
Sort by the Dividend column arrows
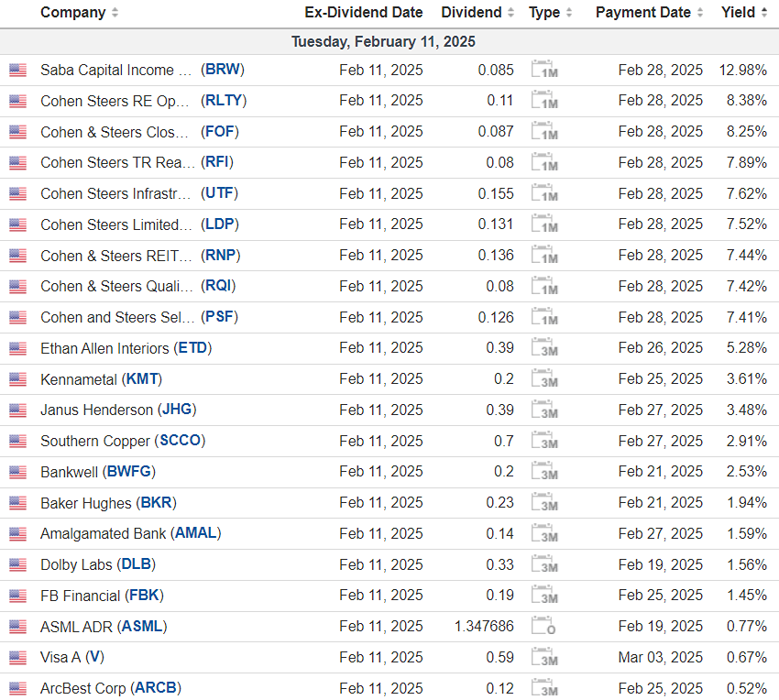pyautogui.click(x=510, y=13)
